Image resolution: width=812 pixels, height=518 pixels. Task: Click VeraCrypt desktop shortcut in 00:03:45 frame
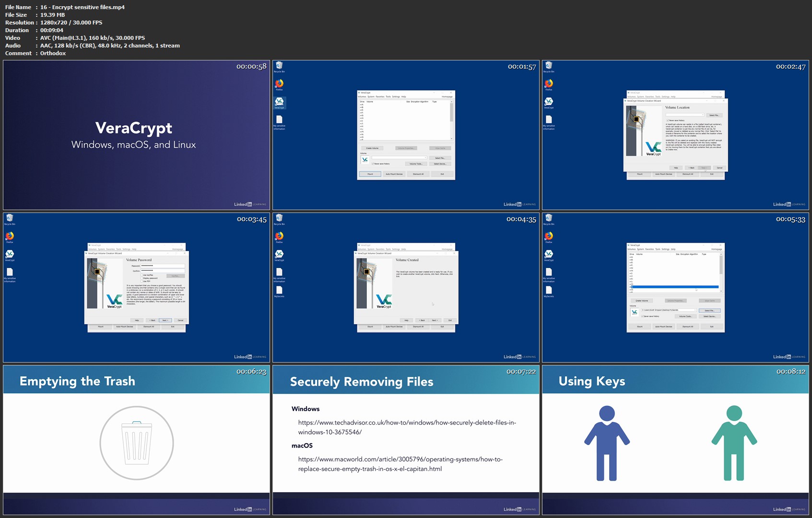click(10, 253)
